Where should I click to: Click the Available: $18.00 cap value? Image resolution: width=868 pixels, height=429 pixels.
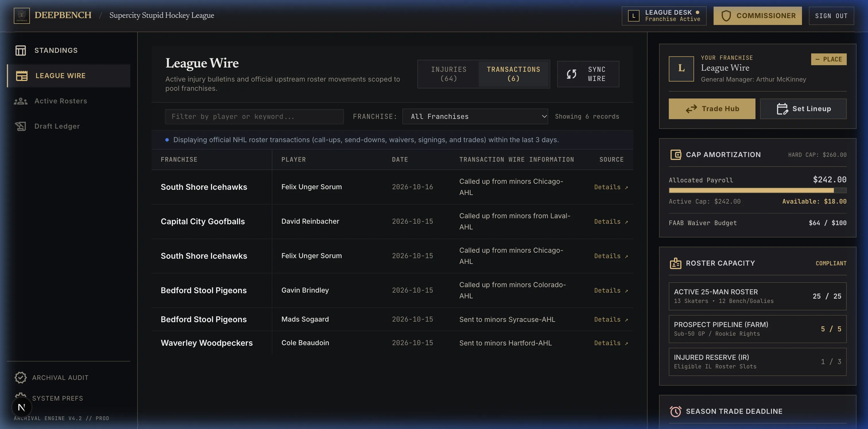coord(814,201)
